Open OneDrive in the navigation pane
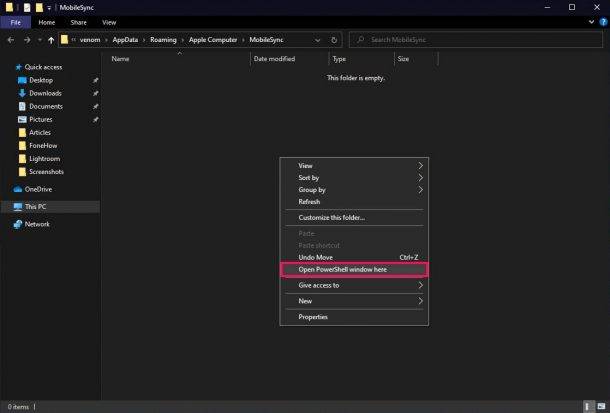Screen dimensions: 610x413 (39, 189)
